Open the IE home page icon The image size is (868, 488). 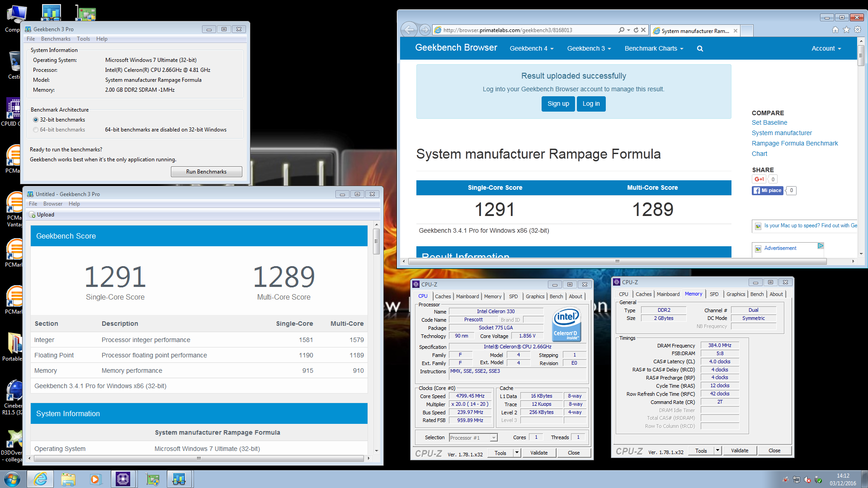(x=835, y=30)
